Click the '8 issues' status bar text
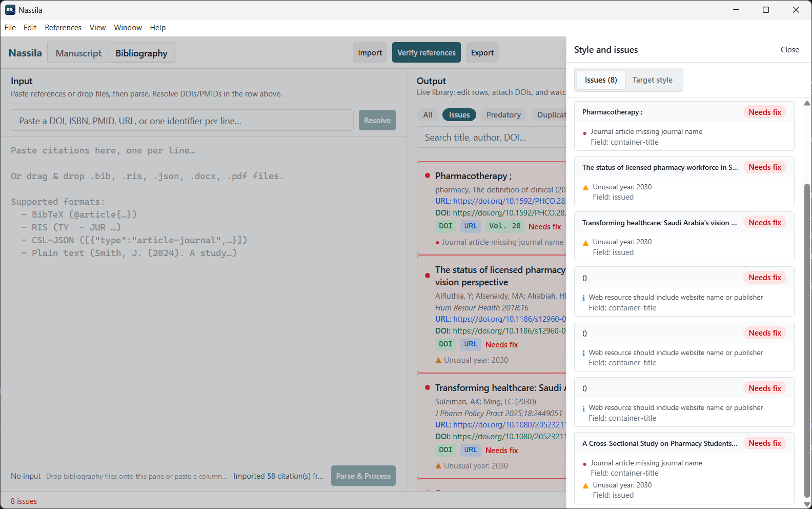Image resolution: width=812 pixels, height=509 pixels. [x=24, y=501]
